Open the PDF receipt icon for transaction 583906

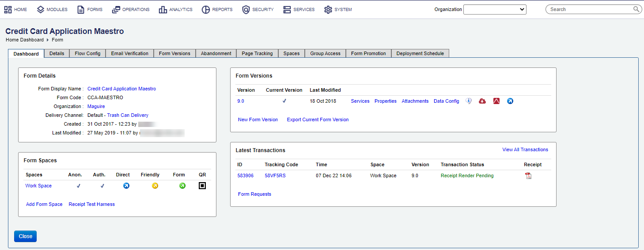click(528, 175)
